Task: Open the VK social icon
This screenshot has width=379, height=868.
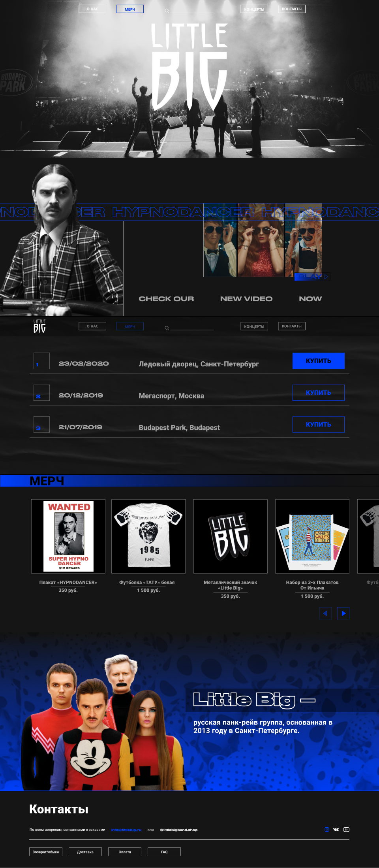Action: pos(336,829)
